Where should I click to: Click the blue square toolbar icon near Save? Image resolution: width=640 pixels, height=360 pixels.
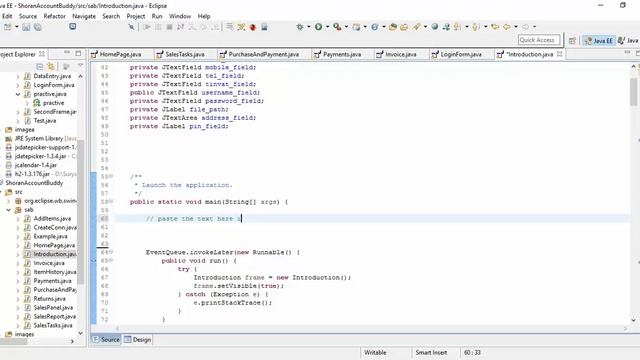point(72,27)
